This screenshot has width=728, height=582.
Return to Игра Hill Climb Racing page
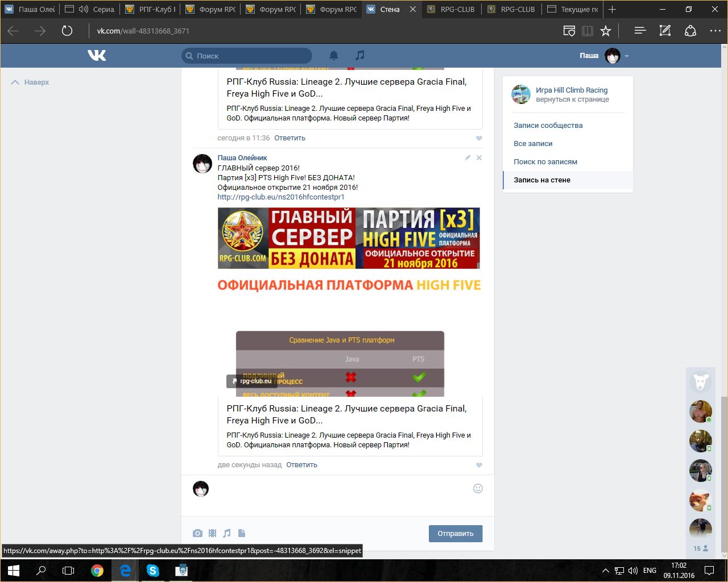click(572, 90)
